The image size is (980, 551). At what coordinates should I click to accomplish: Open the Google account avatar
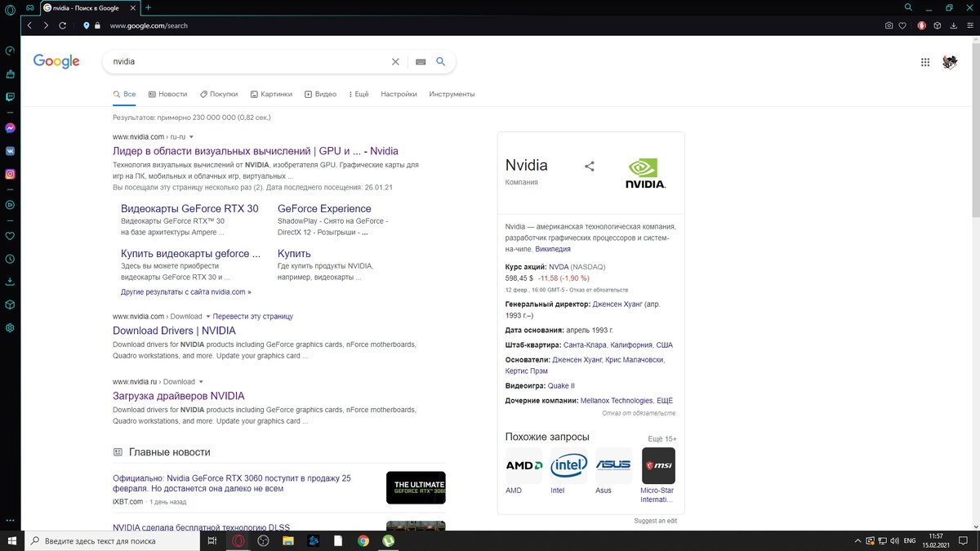pos(950,62)
